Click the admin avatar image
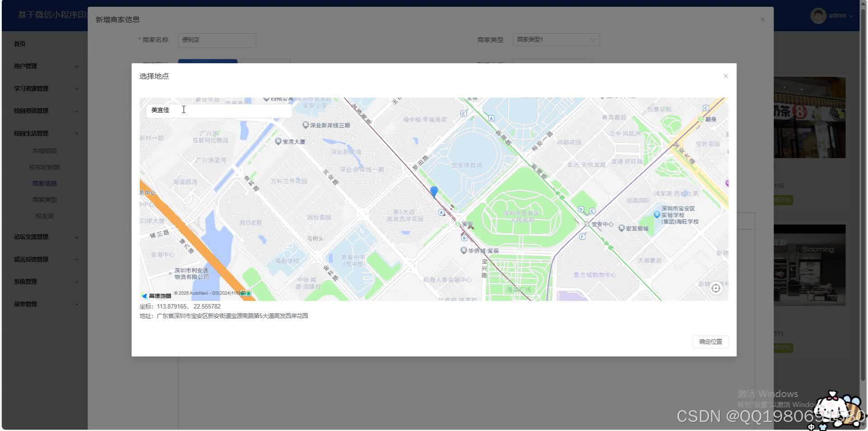Screen dimensions: 868x431 818,15
